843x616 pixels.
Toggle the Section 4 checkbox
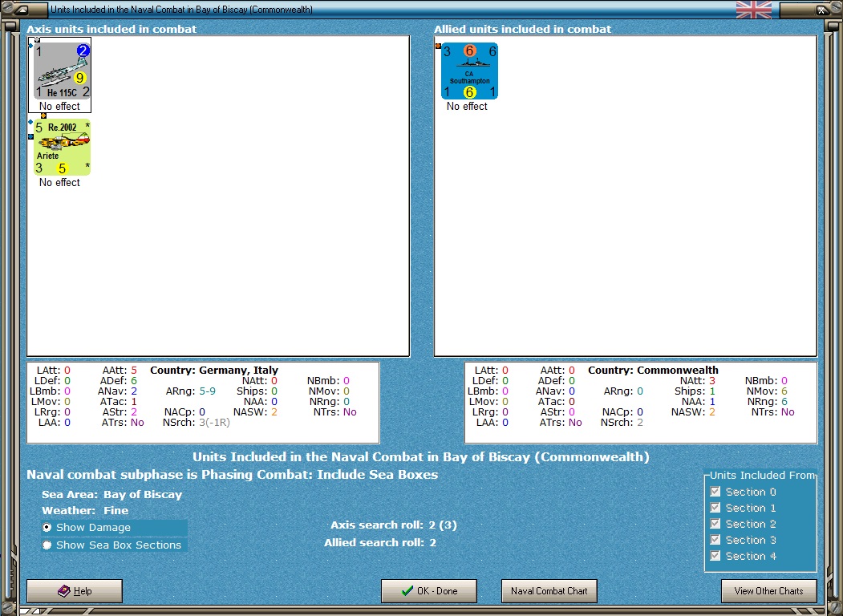[715, 556]
